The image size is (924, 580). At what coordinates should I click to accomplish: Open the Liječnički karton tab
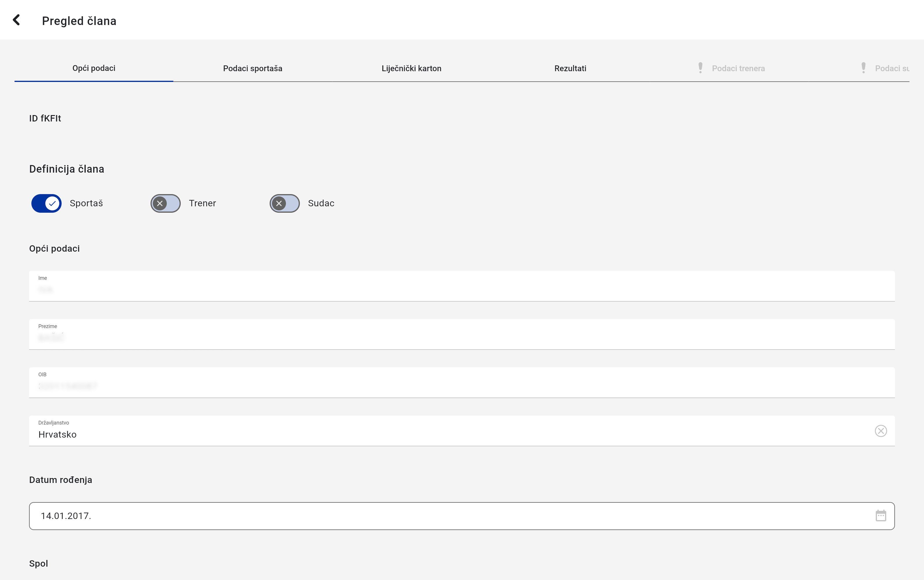tap(411, 68)
